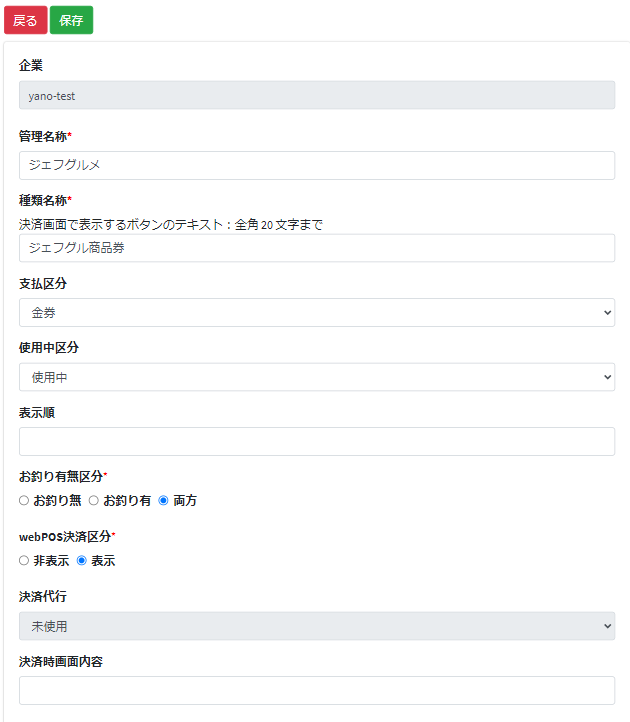The image size is (630, 722).
Task: Focus the 管理名称 text input
Action: [x=316, y=165]
